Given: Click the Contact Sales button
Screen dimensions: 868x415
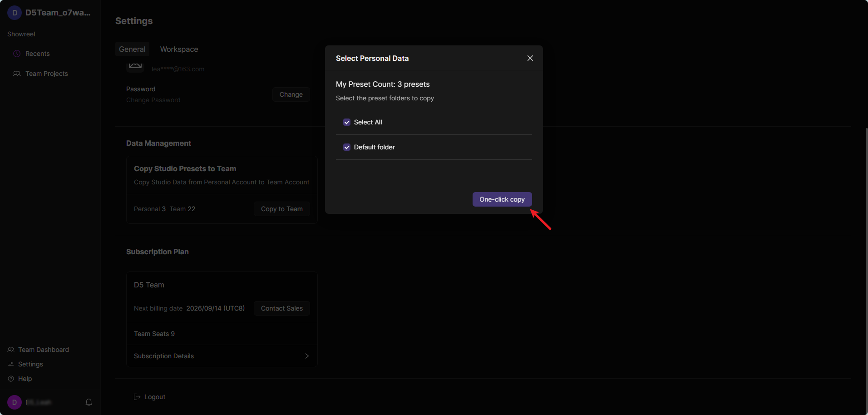Looking at the screenshot, I should pos(282,308).
